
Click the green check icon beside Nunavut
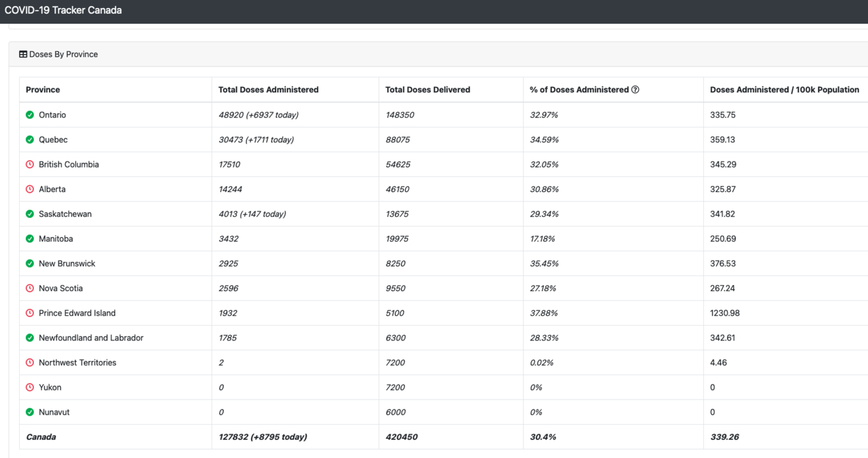pos(30,413)
